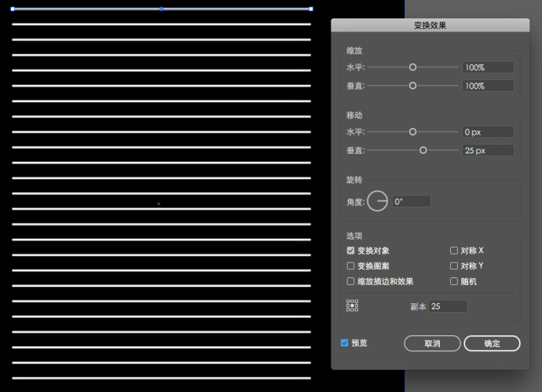Select the center anchor point of the line
Viewport: 542px width, 392px height.
(x=162, y=9)
